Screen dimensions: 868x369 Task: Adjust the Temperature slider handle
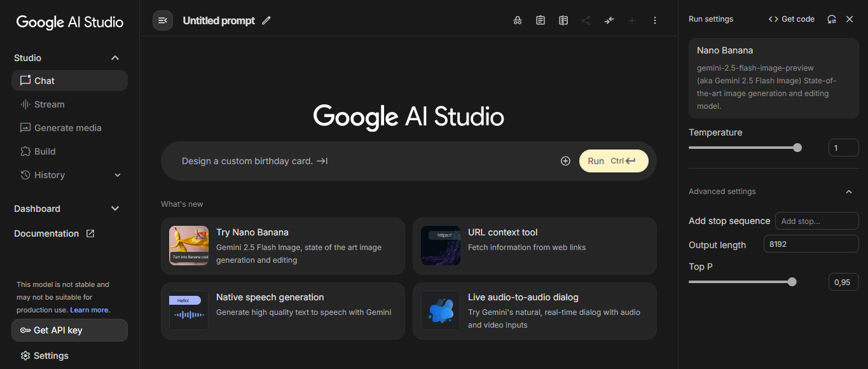pos(797,148)
